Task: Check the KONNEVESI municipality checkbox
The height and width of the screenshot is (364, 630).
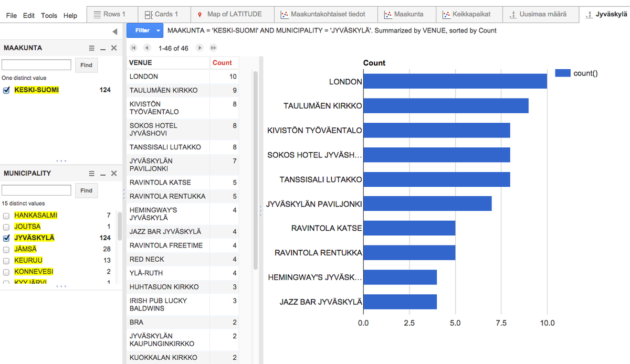Action: [x=6, y=272]
